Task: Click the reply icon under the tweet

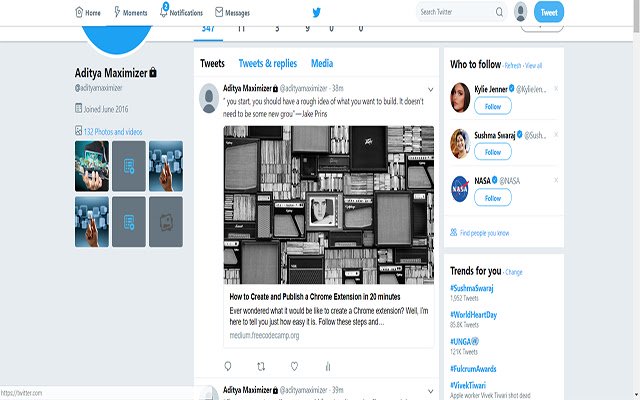Action: click(228, 366)
